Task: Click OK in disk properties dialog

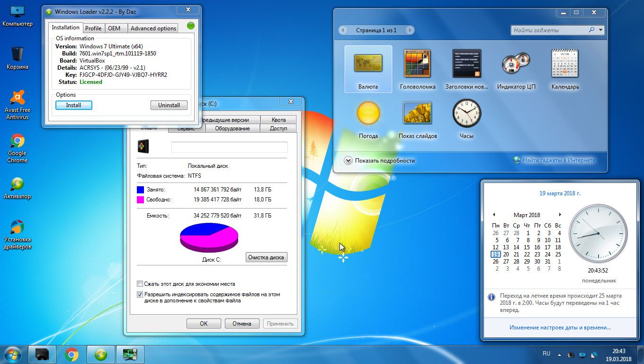Action: (204, 324)
